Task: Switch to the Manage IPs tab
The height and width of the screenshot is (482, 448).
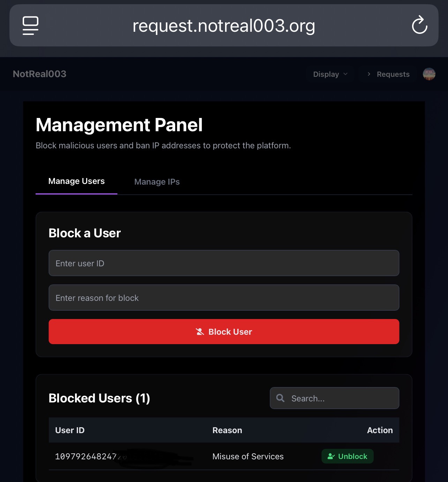Action: click(157, 182)
